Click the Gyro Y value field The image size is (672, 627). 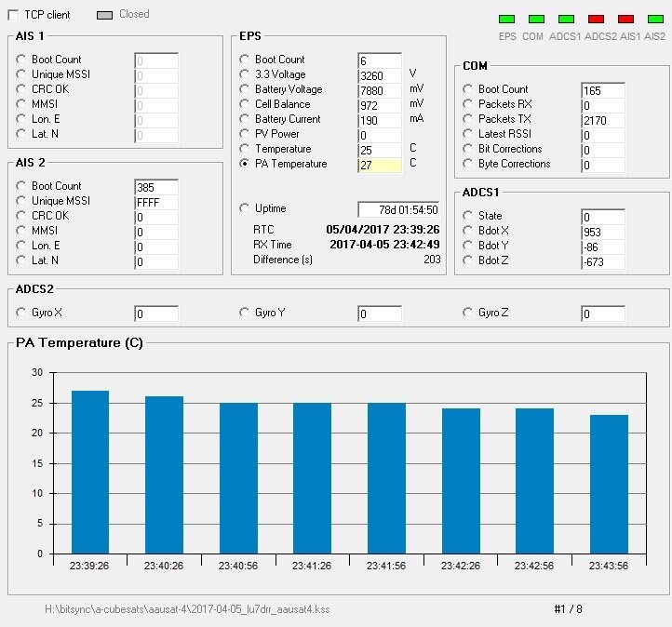click(x=380, y=313)
